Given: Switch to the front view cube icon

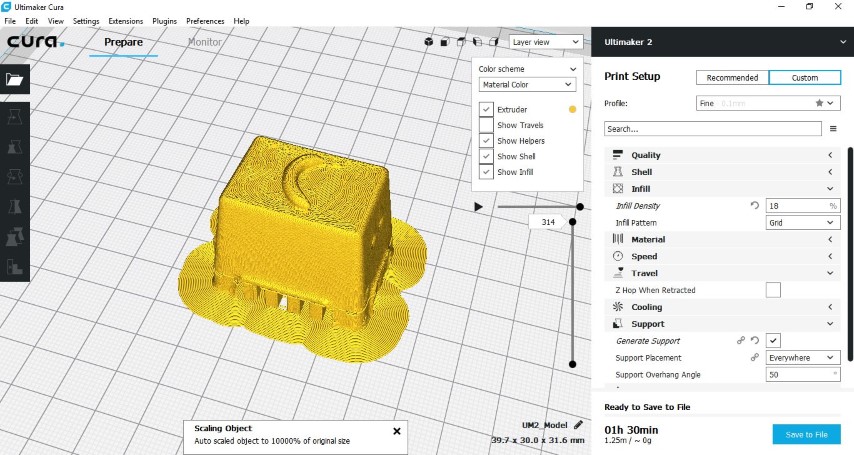Looking at the screenshot, I should coord(444,42).
